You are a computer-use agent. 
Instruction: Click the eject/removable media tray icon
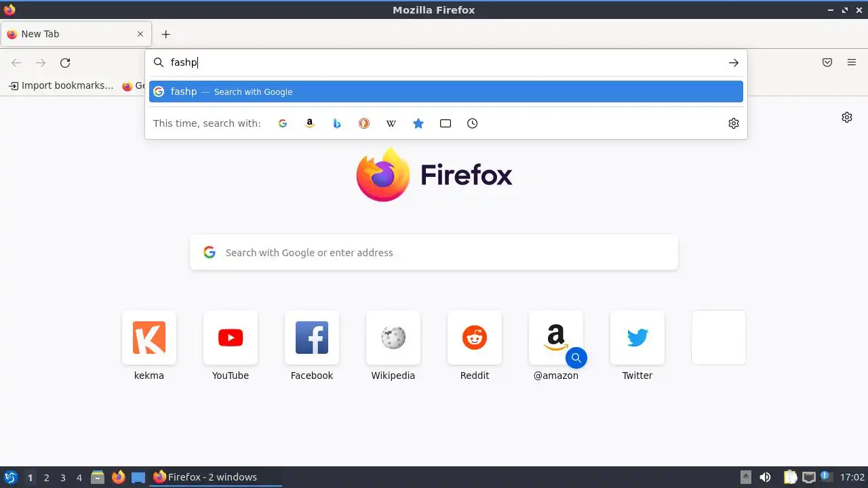(746, 477)
